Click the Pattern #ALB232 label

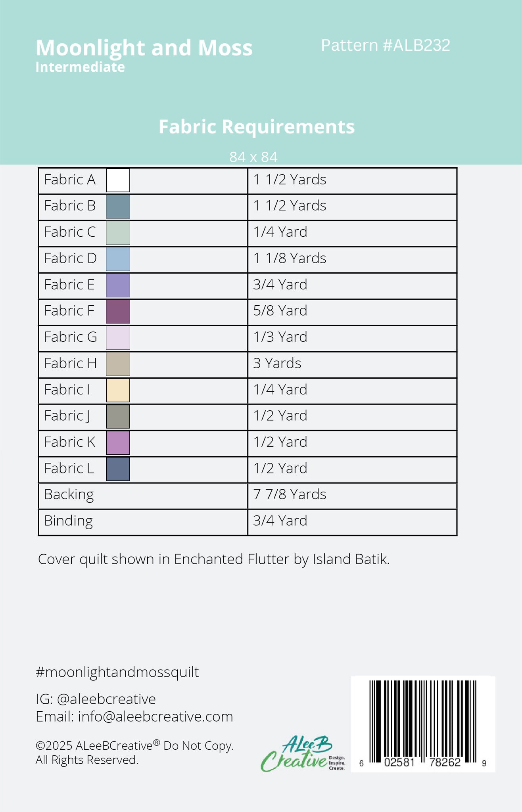[386, 45]
